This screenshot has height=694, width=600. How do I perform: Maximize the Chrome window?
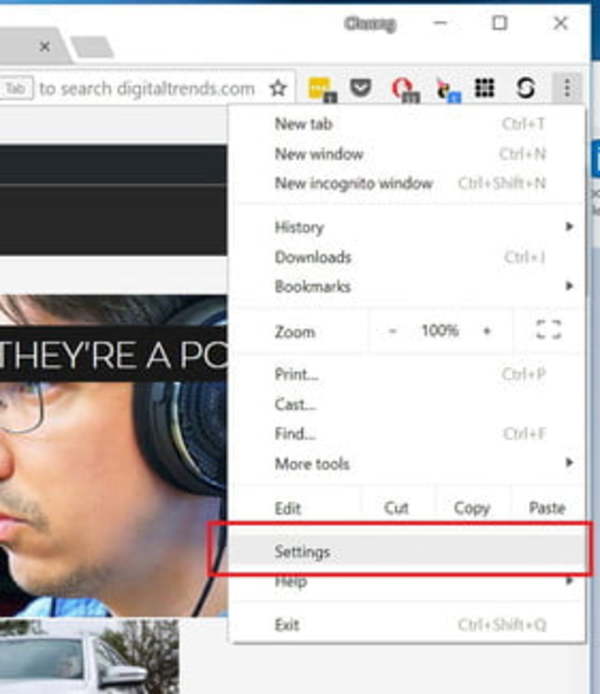pyautogui.click(x=500, y=23)
